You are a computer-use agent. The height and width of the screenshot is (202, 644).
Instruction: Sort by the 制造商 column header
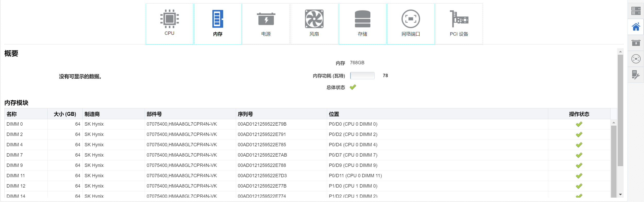coord(114,114)
